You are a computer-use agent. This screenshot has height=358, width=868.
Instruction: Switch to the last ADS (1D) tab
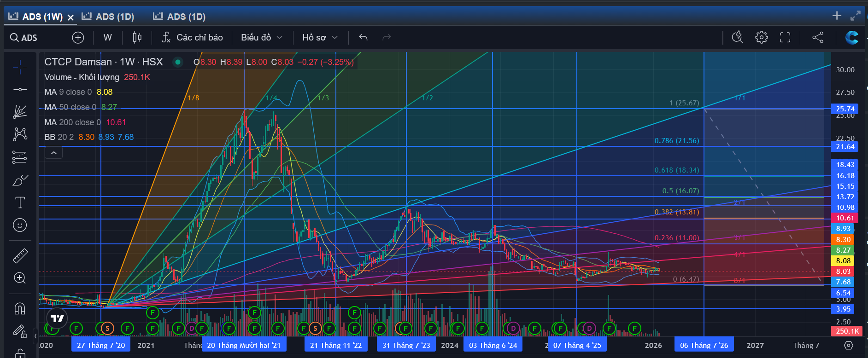click(179, 17)
